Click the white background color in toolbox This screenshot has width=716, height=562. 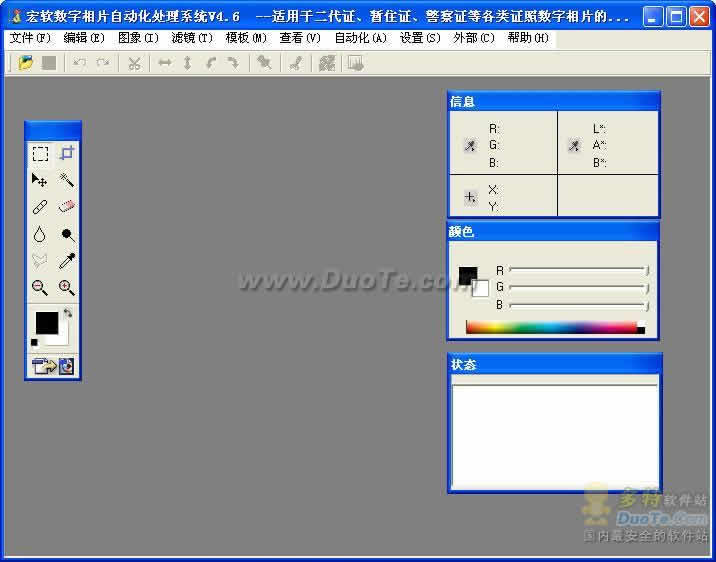(x=62, y=338)
